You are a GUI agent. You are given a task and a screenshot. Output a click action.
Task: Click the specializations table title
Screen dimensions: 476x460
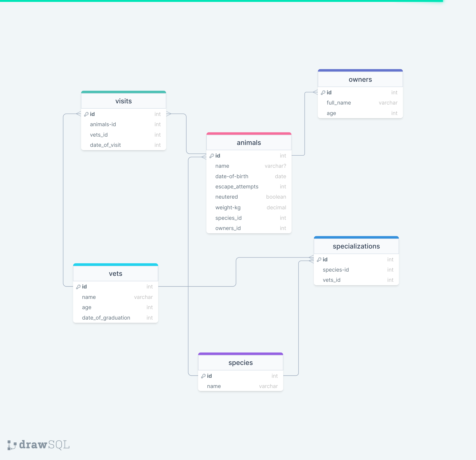click(356, 246)
